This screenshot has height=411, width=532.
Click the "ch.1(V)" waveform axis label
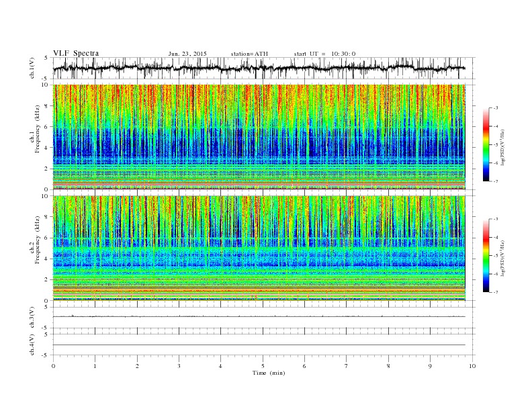pyautogui.click(x=32, y=68)
